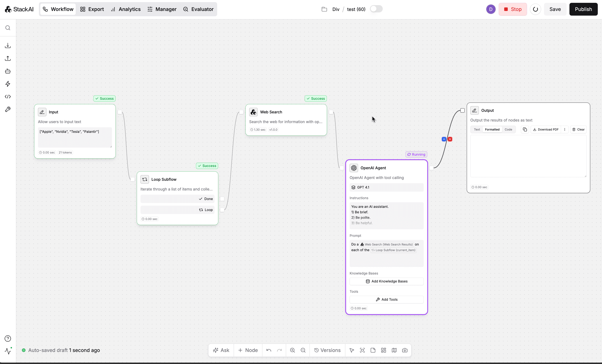Open the code brackets sidebar icon
This screenshot has width=602, height=364.
click(x=8, y=97)
